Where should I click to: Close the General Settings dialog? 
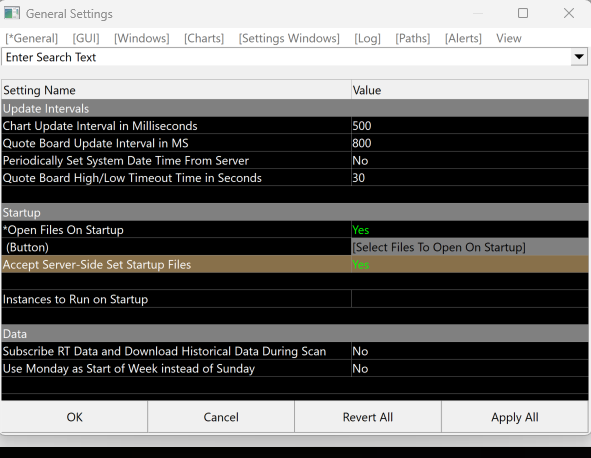(568, 14)
